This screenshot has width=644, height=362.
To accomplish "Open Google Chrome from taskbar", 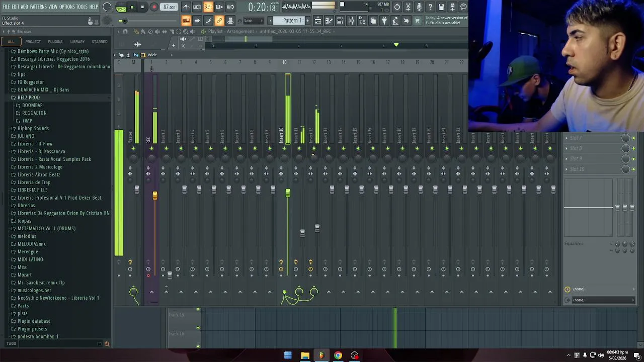I will [x=338, y=355].
